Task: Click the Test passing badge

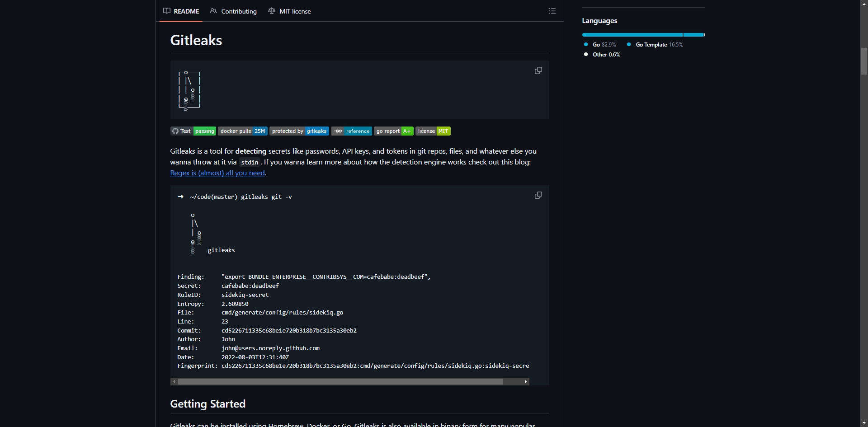Action: tap(193, 131)
